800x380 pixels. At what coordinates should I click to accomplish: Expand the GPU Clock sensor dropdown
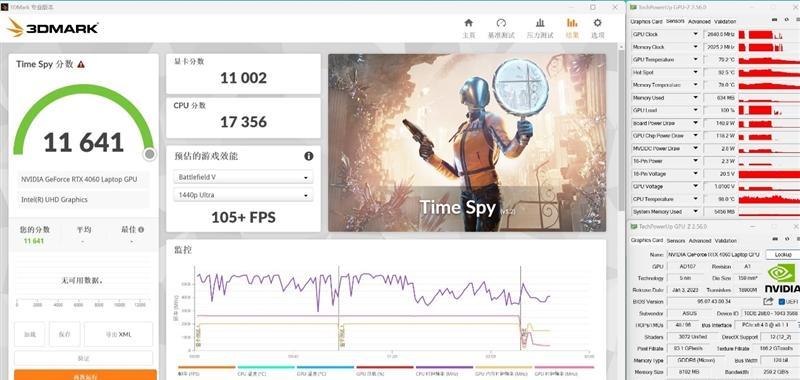pyautogui.click(x=695, y=34)
